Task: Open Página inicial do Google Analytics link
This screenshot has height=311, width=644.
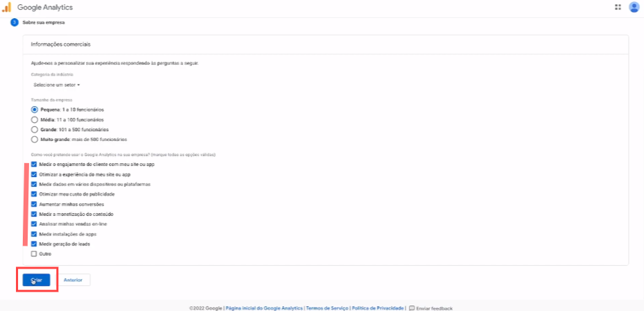Action: (264, 308)
